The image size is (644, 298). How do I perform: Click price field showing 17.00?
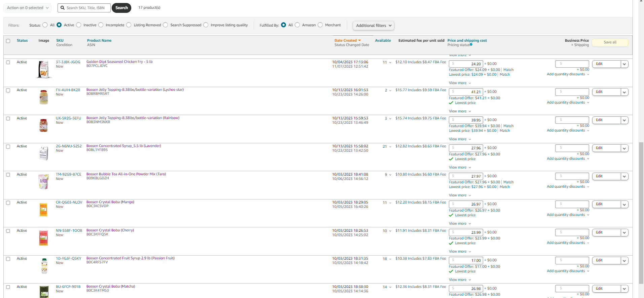point(466,260)
